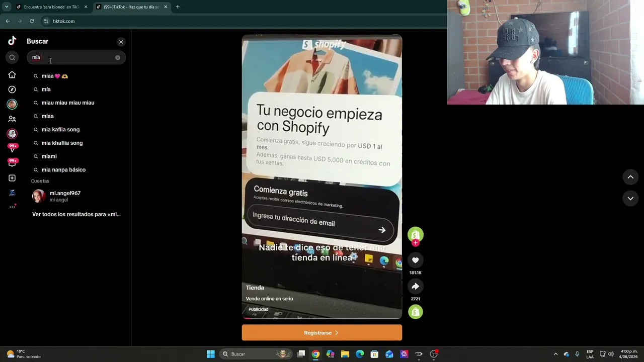Clear the search field with the x icon
This screenshot has width=644, height=362.
click(x=118, y=57)
